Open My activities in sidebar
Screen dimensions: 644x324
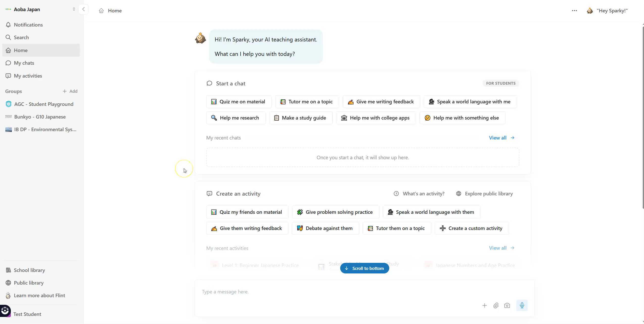[x=28, y=76]
